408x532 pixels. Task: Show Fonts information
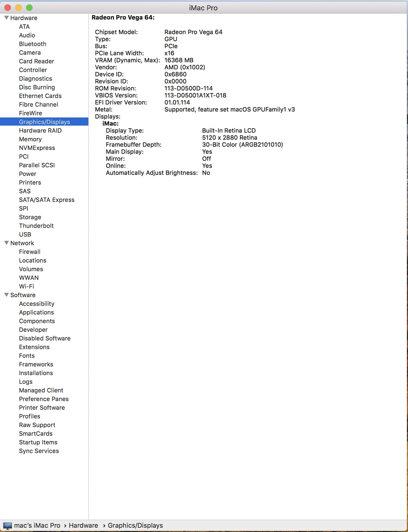point(27,355)
